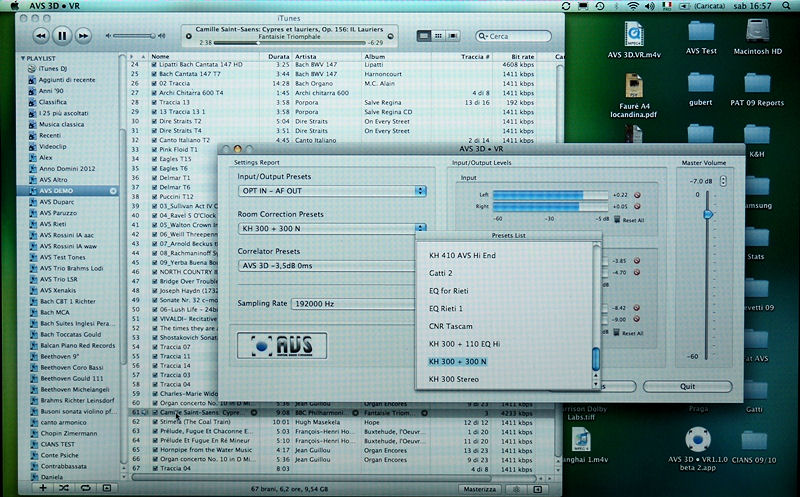Click the iTunes volume slider
This screenshot has height=497, width=800.
click(135, 36)
